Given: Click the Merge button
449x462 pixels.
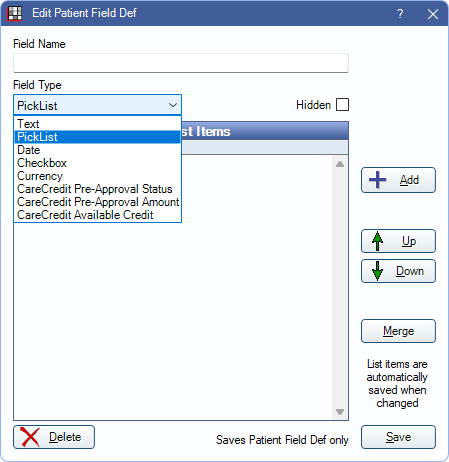Looking at the screenshot, I should pos(398,331).
